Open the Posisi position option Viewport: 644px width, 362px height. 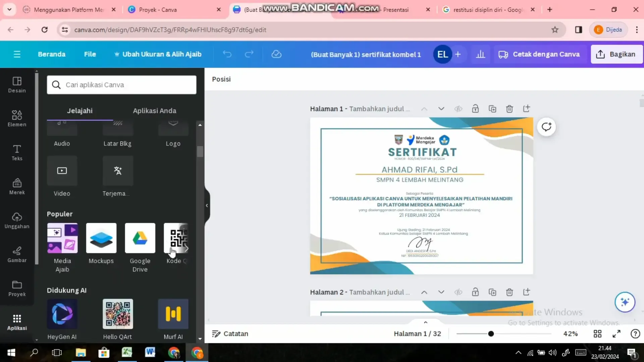(221, 79)
